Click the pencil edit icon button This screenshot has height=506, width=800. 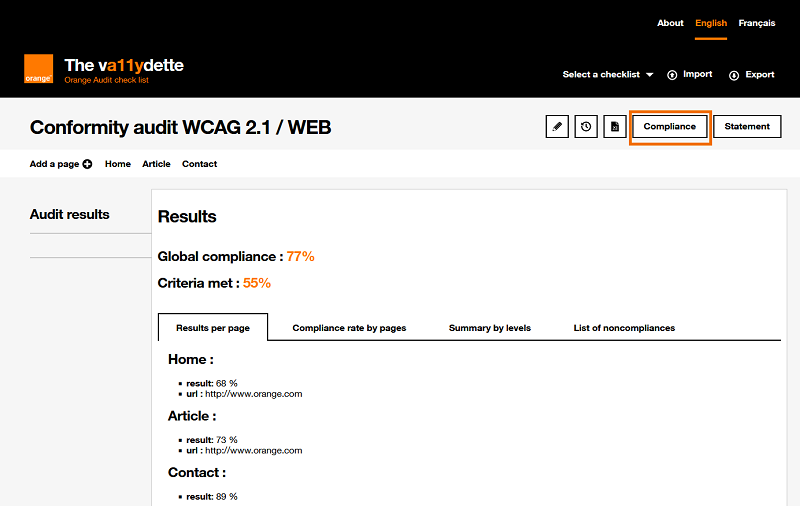[x=557, y=127]
